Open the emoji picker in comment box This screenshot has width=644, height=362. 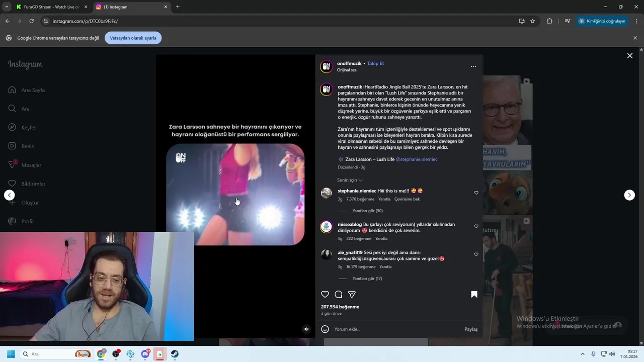325,329
